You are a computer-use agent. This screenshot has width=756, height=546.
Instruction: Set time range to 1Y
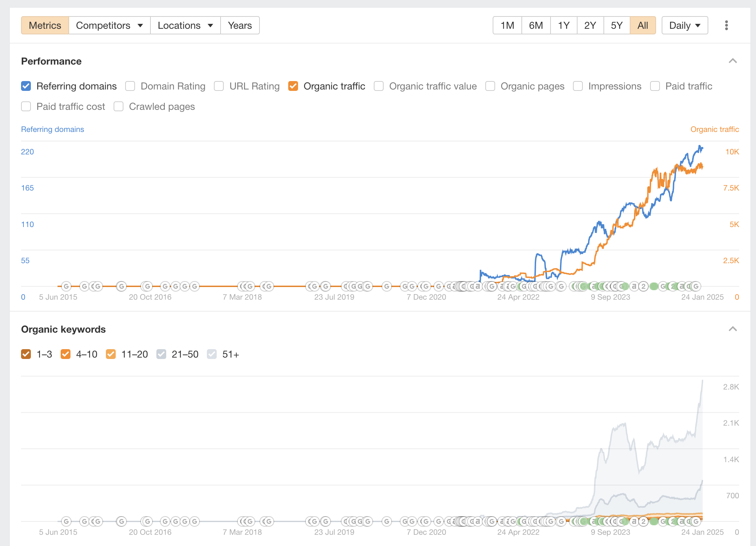coord(563,25)
